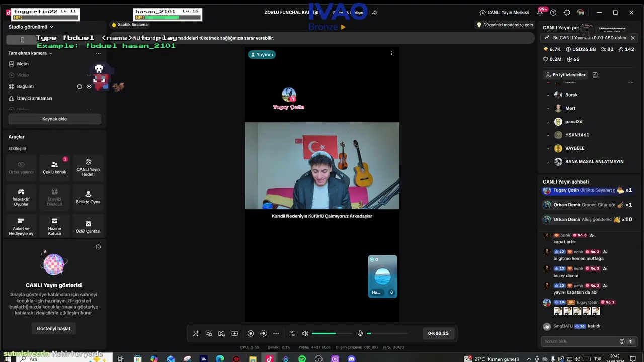Click the Gösteriyi başlat button
This screenshot has height=362, width=644.
pyautogui.click(x=53, y=328)
